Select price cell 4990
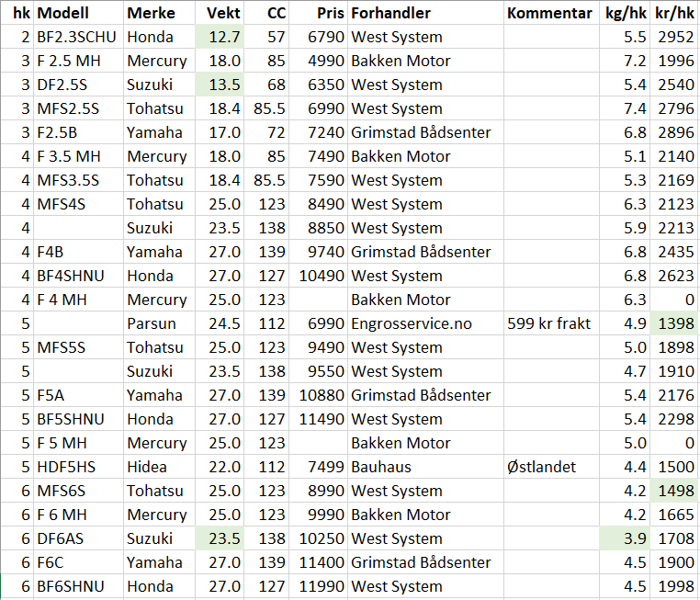The height and width of the screenshot is (600, 700). pyautogui.click(x=318, y=61)
